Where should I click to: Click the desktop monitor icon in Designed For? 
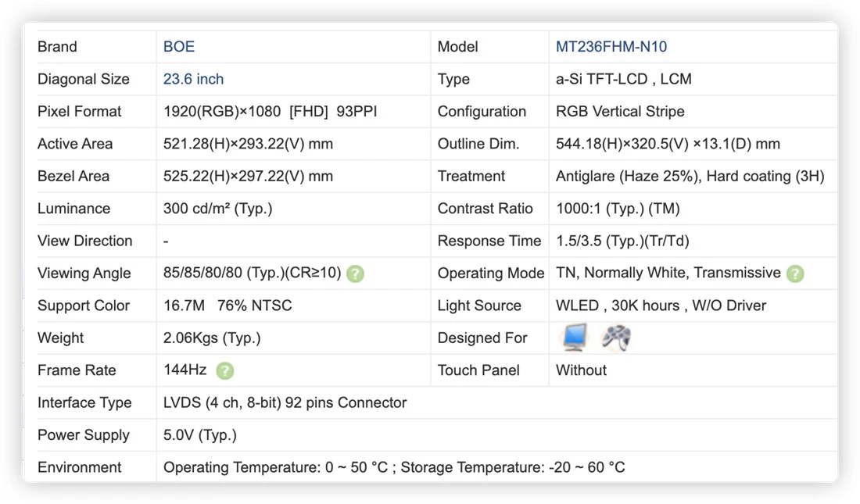click(575, 338)
